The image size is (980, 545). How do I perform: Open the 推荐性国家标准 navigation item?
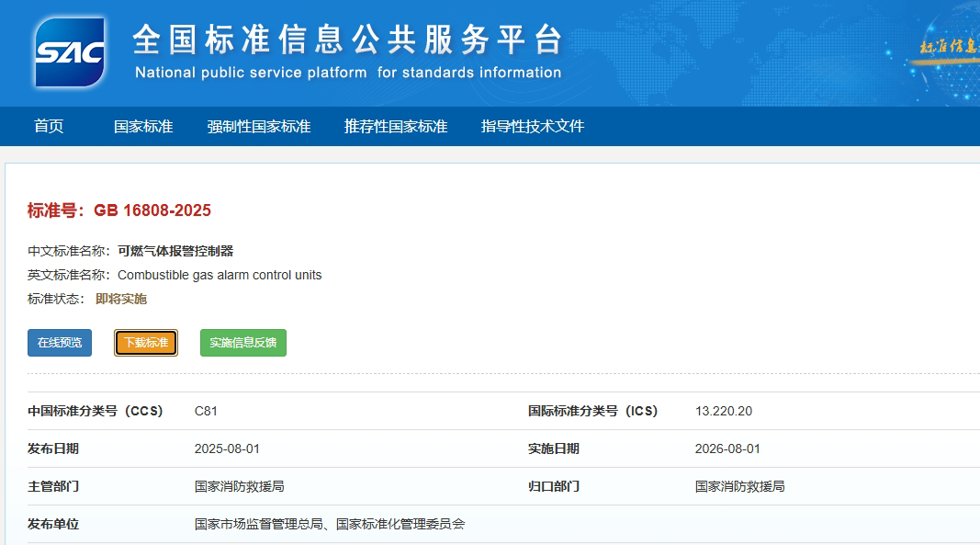click(x=396, y=127)
